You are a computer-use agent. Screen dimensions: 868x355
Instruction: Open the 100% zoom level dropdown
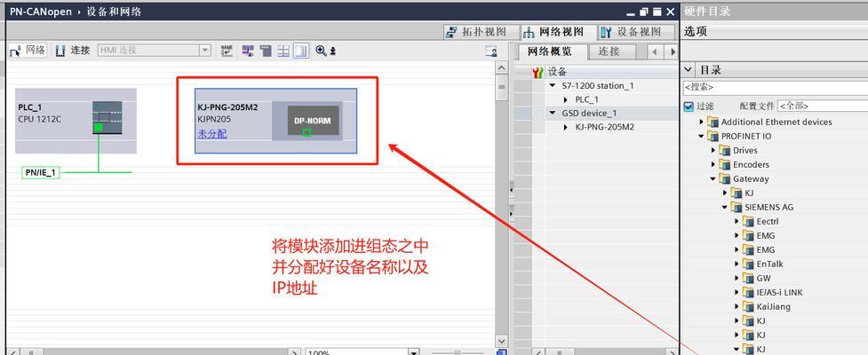click(413, 352)
